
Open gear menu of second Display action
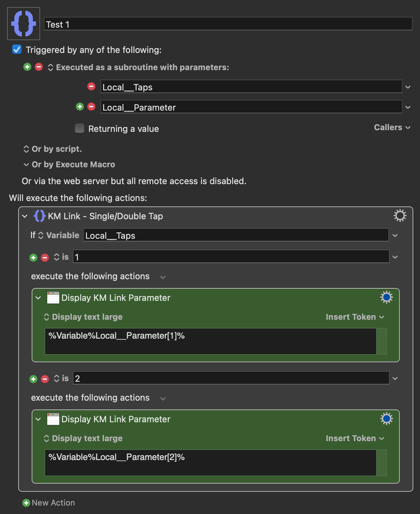387,419
